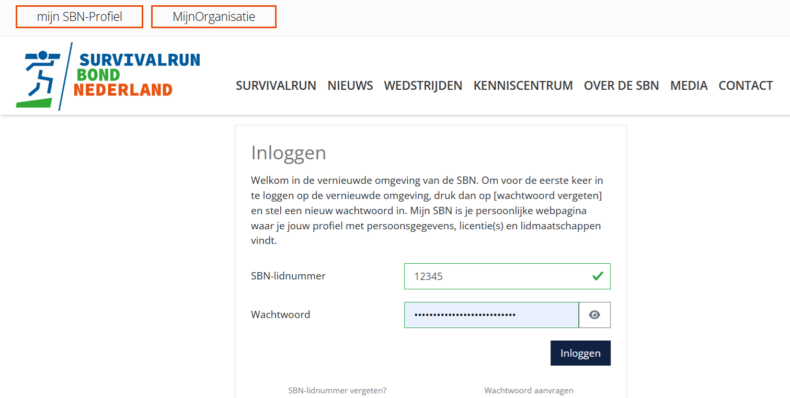Open the KENNISCENTRUM menu
The width and height of the screenshot is (790, 398).
pyautogui.click(x=523, y=86)
